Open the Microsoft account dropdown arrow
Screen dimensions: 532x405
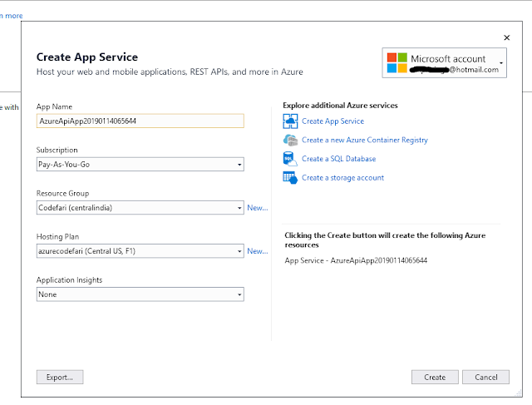pyautogui.click(x=501, y=63)
